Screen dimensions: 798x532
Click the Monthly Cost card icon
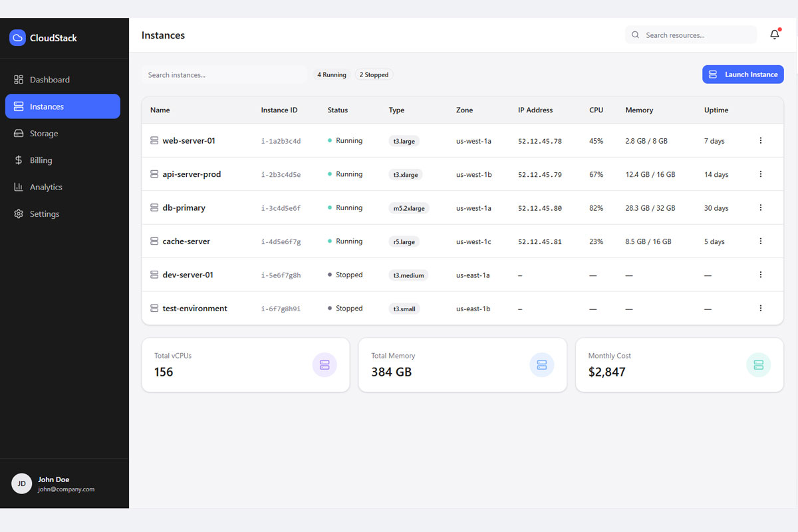758,364
